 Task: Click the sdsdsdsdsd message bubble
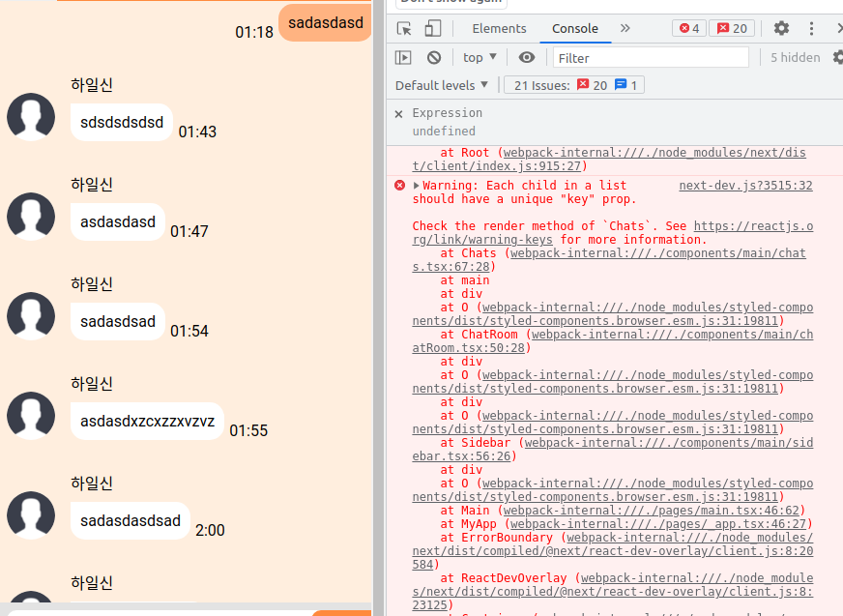(122, 122)
